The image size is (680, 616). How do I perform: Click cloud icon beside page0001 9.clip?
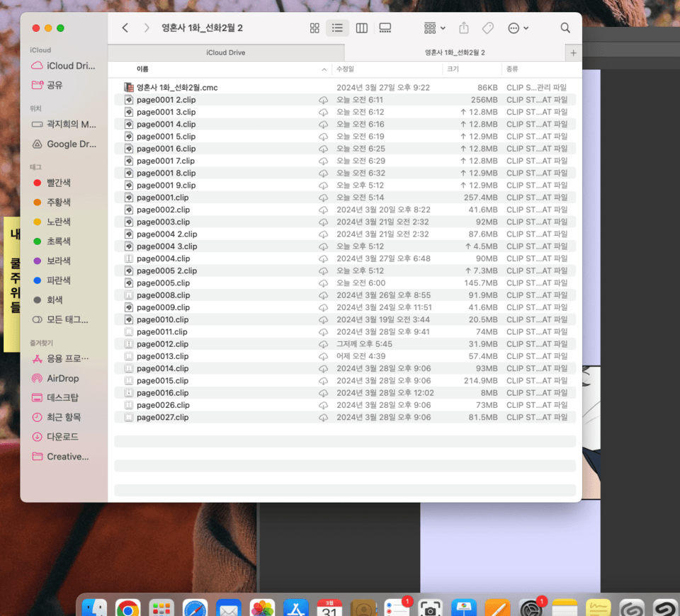click(323, 186)
